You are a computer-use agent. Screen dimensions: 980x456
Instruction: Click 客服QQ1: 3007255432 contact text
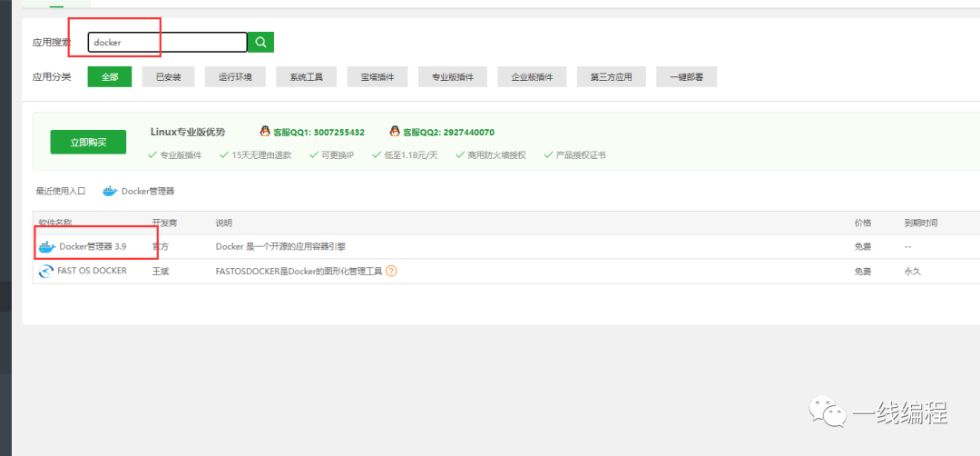pyautogui.click(x=318, y=133)
